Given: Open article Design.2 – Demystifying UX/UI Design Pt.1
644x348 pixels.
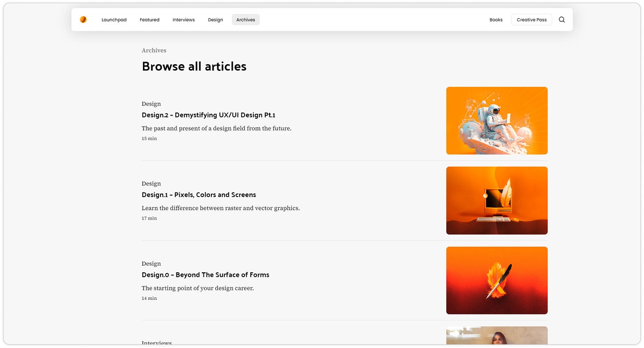Looking at the screenshot, I should pyautogui.click(x=208, y=115).
